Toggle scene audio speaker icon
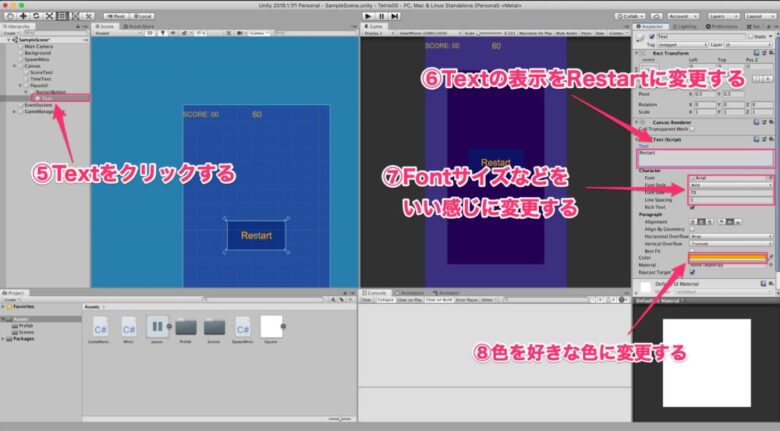This screenshot has width=780, height=431. [x=173, y=33]
